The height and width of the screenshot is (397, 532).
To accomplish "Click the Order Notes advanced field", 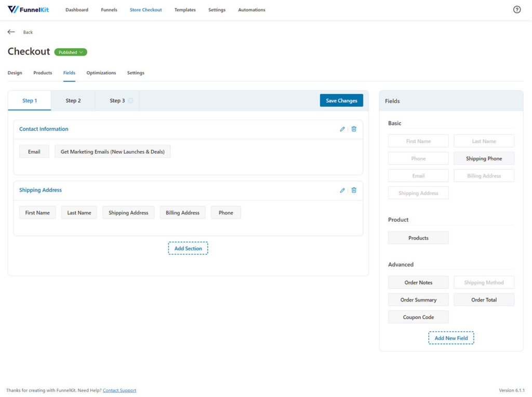I will pos(418,282).
